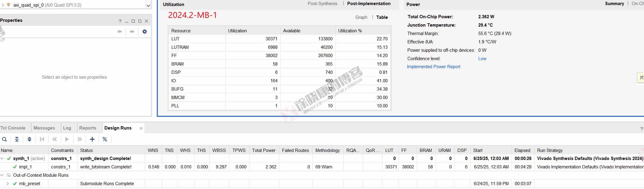
Task: Switch to Messages tab
Action: click(44, 128)
